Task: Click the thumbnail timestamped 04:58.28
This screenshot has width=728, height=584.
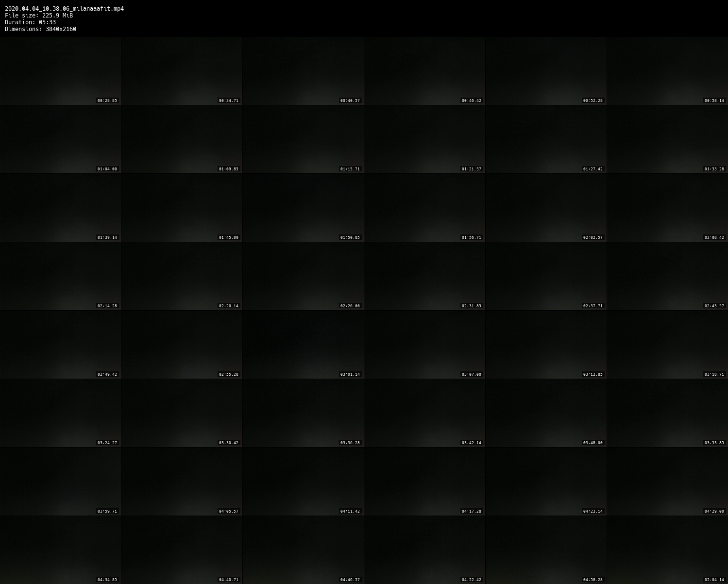Action: 546,550
